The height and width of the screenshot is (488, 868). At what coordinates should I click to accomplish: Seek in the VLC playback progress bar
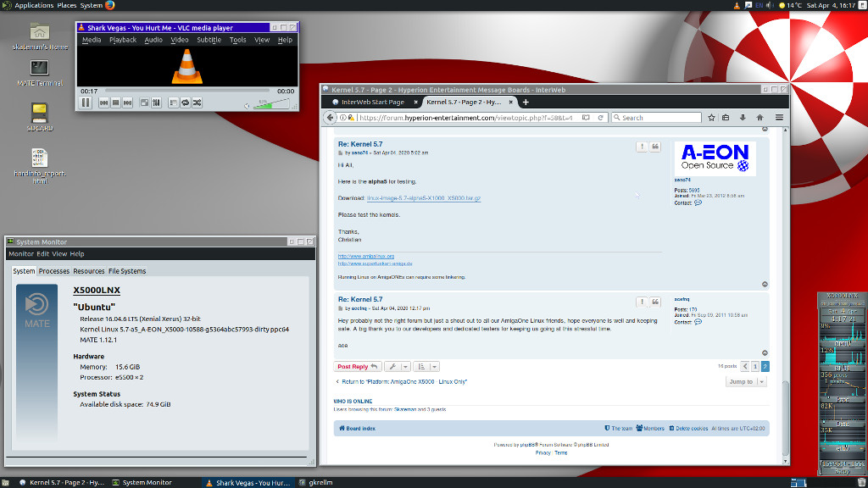(187, 91)
